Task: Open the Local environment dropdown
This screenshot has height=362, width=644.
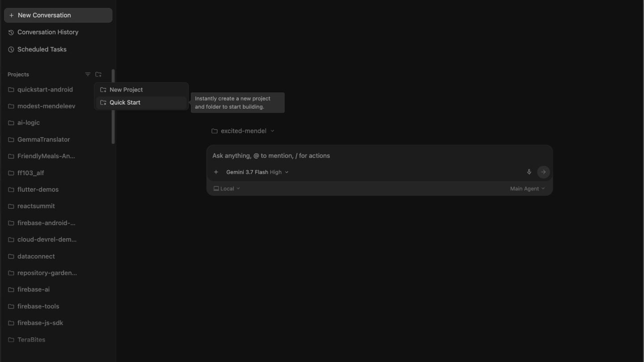Action: click(x=227, y=189)
